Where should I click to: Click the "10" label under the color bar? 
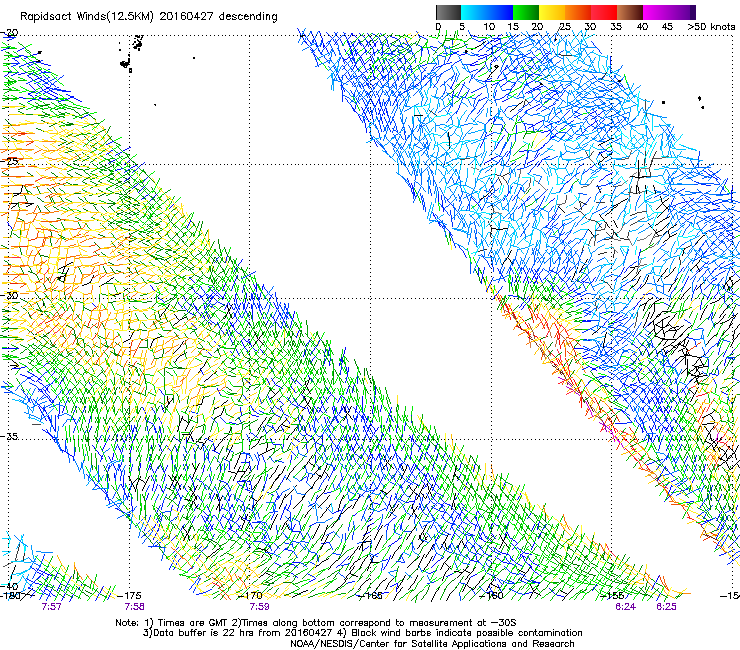coord(489,27)
